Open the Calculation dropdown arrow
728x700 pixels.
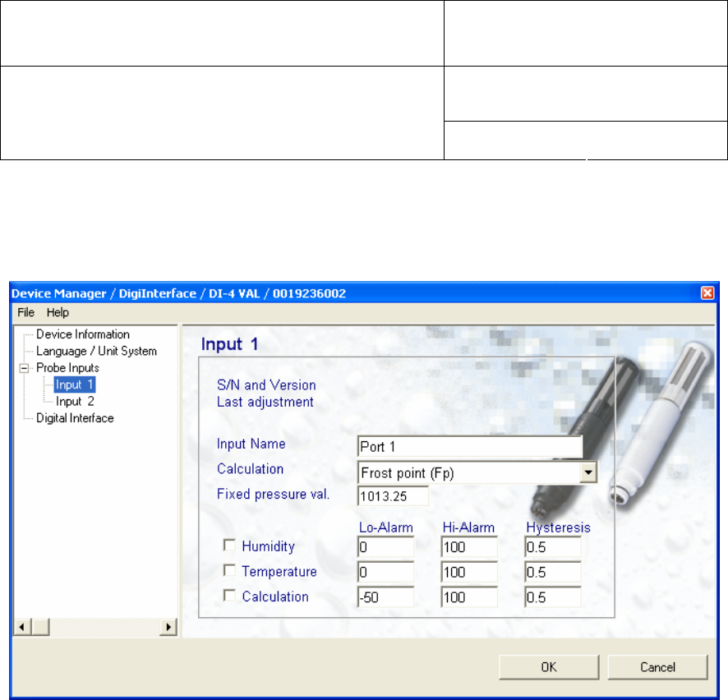[x=588, y=472]
